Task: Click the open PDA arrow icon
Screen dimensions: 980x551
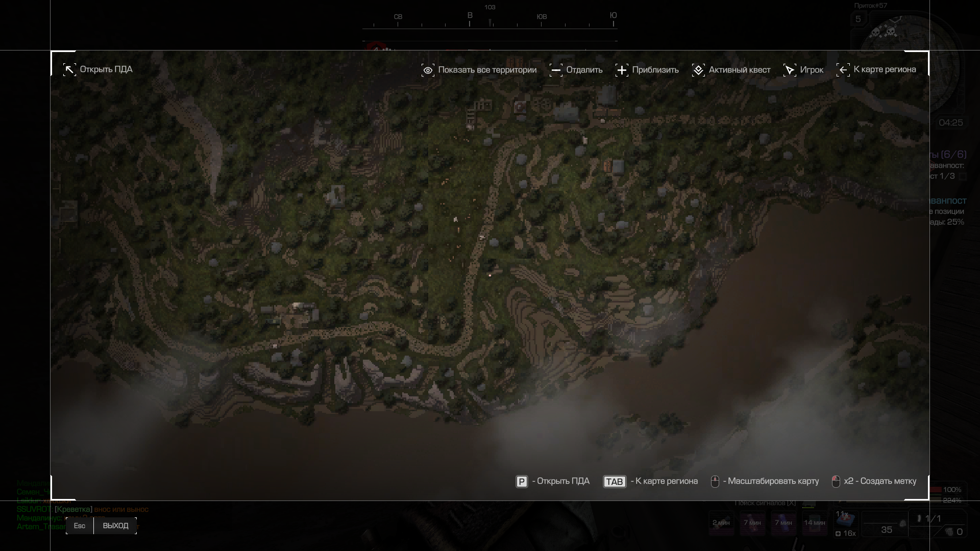Action: pyautogui.click(x=69, y=70)
